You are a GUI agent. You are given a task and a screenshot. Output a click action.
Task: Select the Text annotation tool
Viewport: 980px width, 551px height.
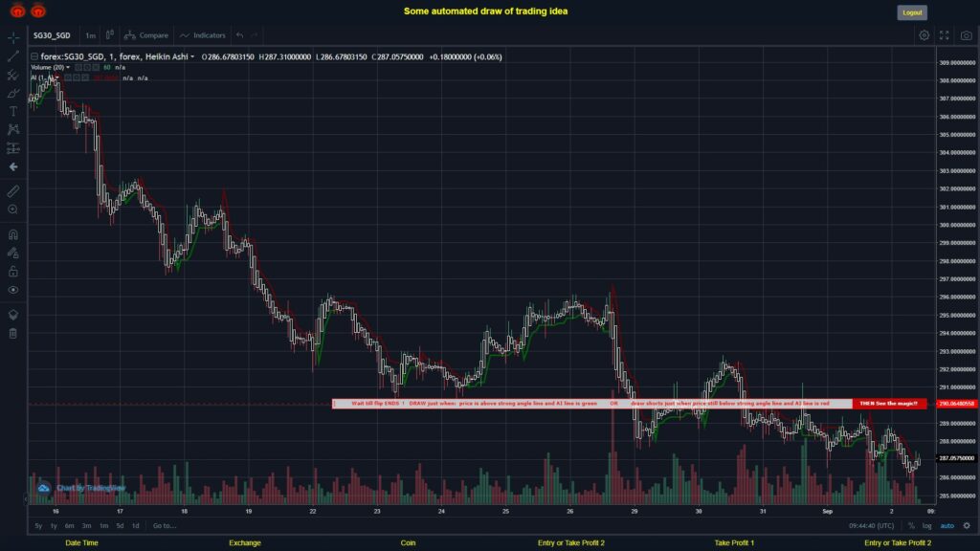point(13,111)
